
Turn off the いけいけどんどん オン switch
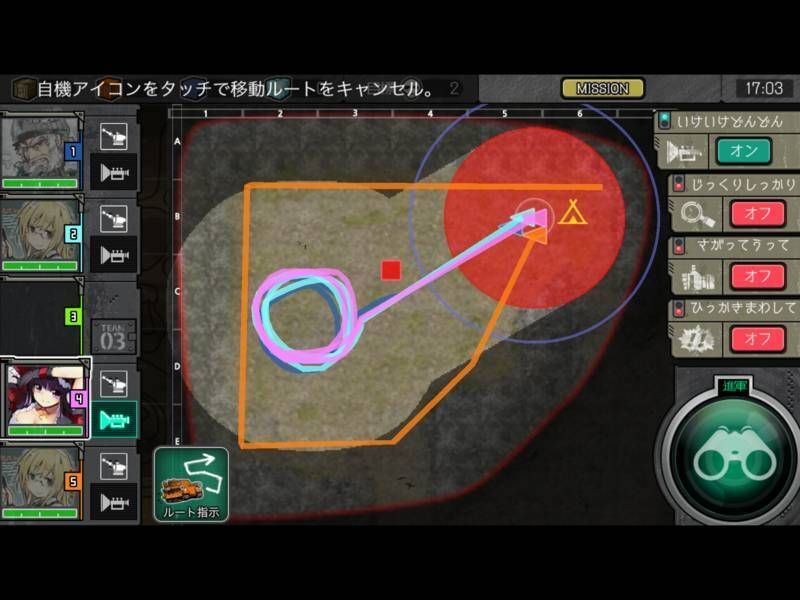coord(743,151)
